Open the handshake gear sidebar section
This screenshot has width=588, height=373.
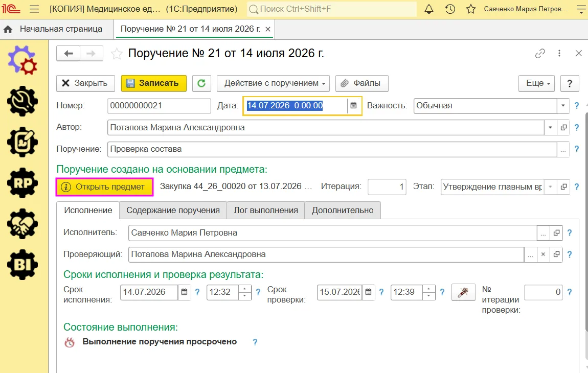coord(22,224)
